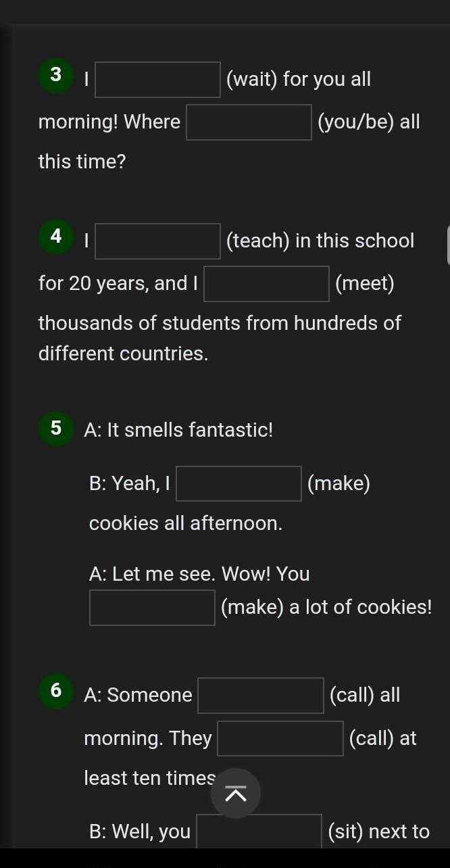Click the blank before (sit) next to

[259, 831]
